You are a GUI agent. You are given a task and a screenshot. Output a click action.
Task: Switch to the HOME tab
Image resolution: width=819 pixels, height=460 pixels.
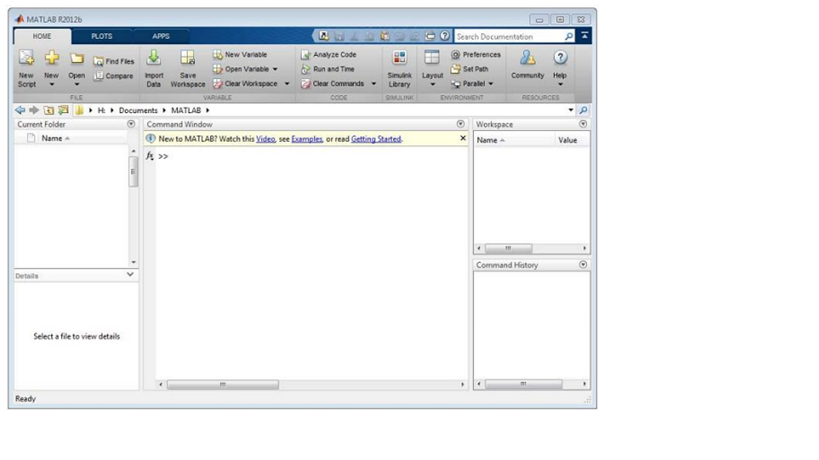tap(42, 36)
